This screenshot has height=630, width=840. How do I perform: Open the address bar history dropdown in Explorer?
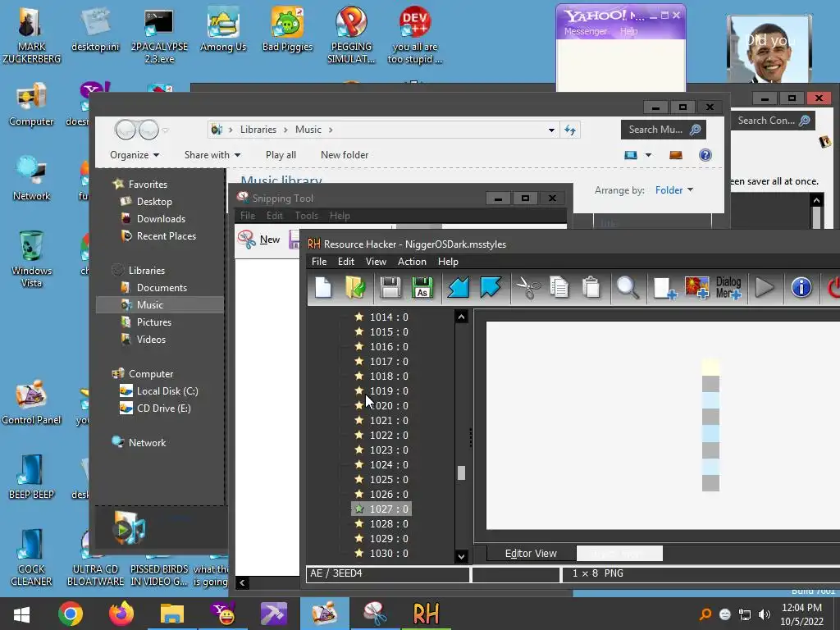click(x=551, y=130)
